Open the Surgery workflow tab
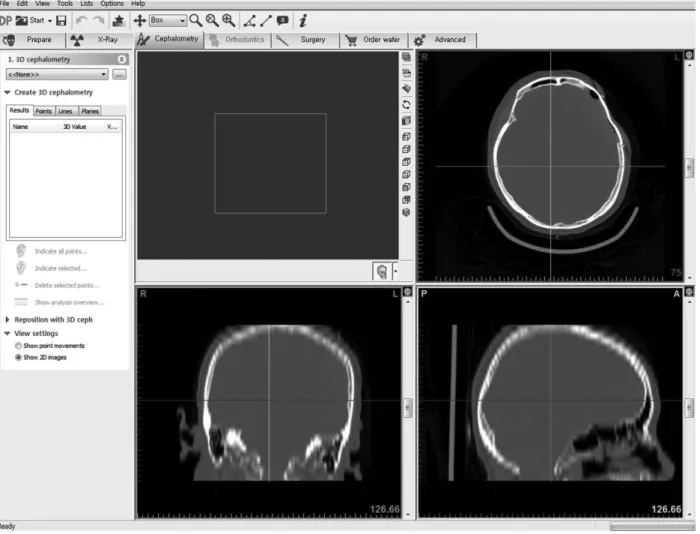The width and height of the screenshot is (700, 534). (305, 40)
